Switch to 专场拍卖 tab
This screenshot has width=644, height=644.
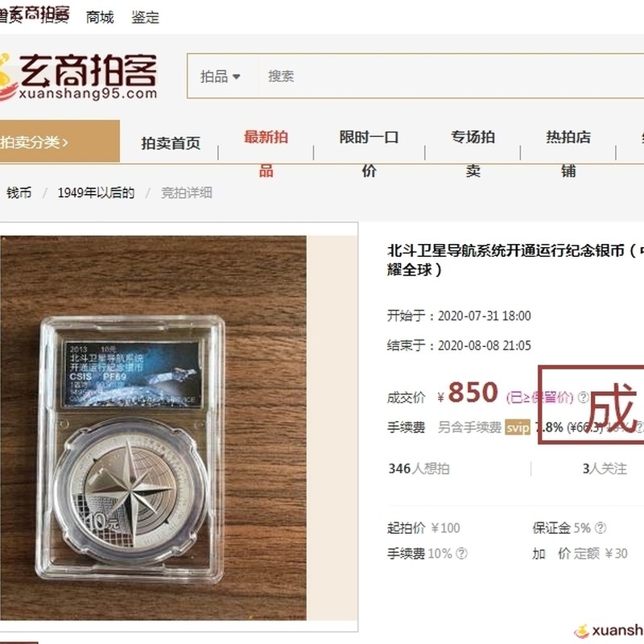(473, 154)
